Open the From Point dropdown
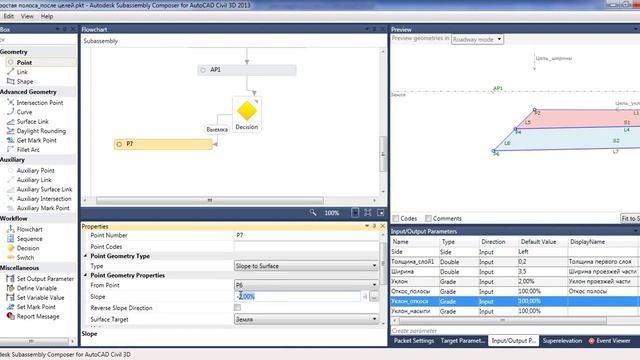 click(x=306, y=285)
